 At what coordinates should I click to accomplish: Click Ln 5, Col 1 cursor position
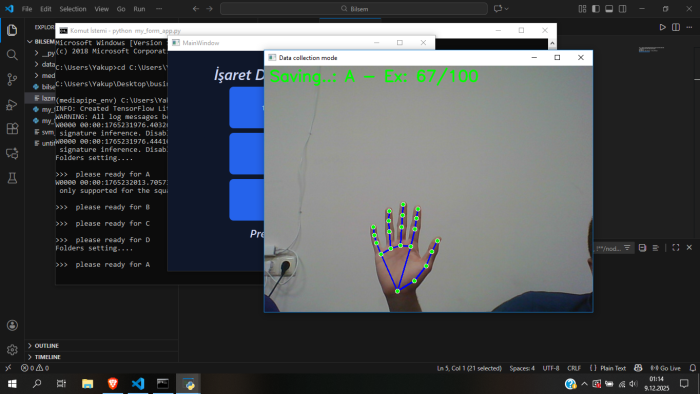click(x=469, y=368)
